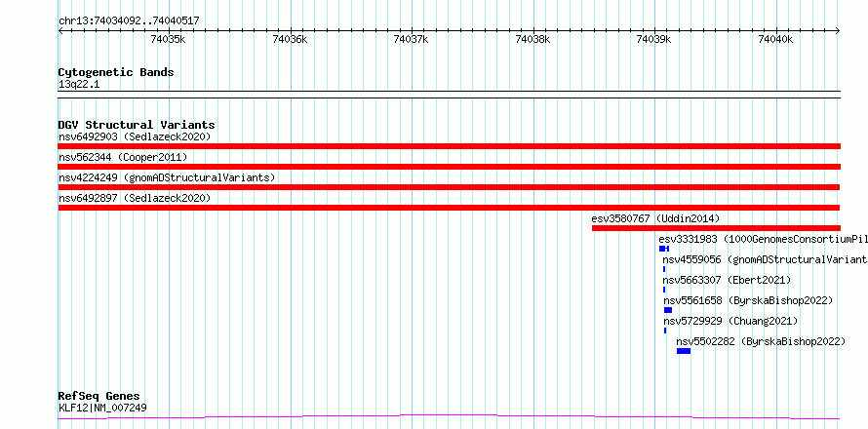Click the Cytogenetic Bands track title
868x429 pixels.
click(116, 72)
